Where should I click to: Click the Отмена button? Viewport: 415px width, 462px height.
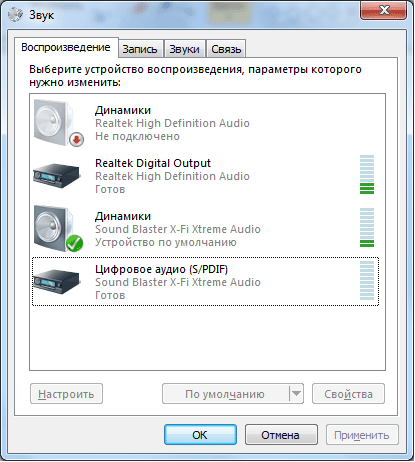(281, 435)
